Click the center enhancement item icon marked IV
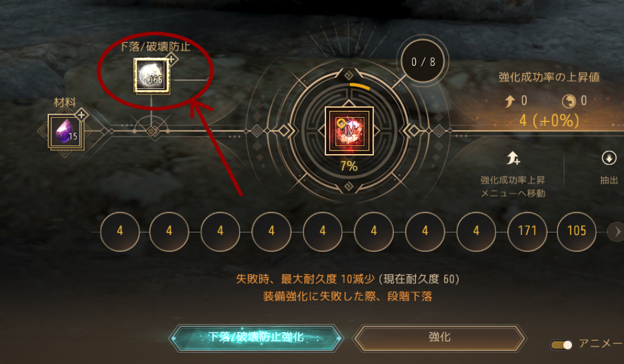Image resolution: width=624 pixels, height=364 pixels. [349, 131]
